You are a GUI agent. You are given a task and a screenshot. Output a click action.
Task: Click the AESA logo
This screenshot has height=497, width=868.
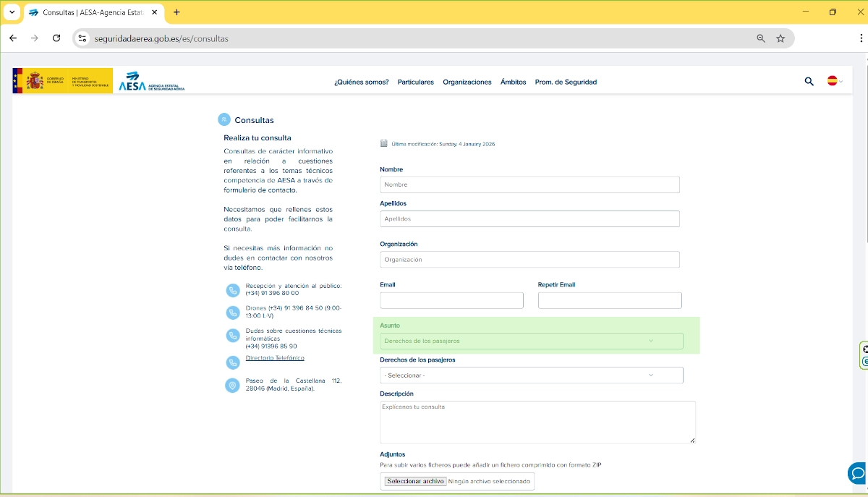pyautogui.click(x=152, y=81)
